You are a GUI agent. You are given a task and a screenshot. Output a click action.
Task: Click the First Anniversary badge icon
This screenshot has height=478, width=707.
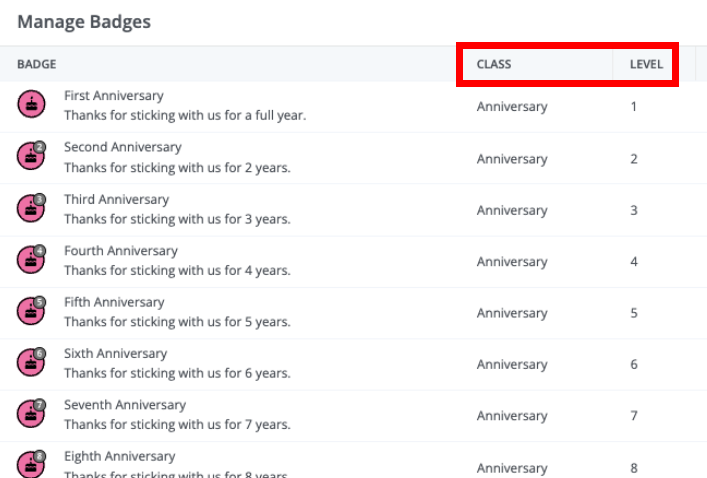pos(31,105)
